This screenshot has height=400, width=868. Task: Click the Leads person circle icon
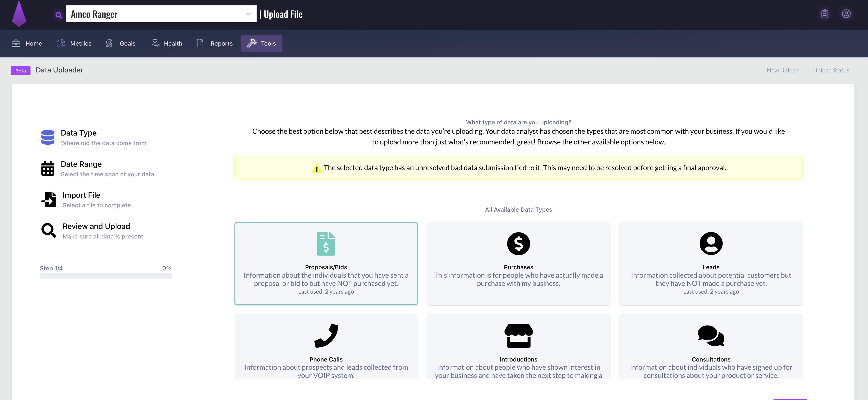[711, 244]
